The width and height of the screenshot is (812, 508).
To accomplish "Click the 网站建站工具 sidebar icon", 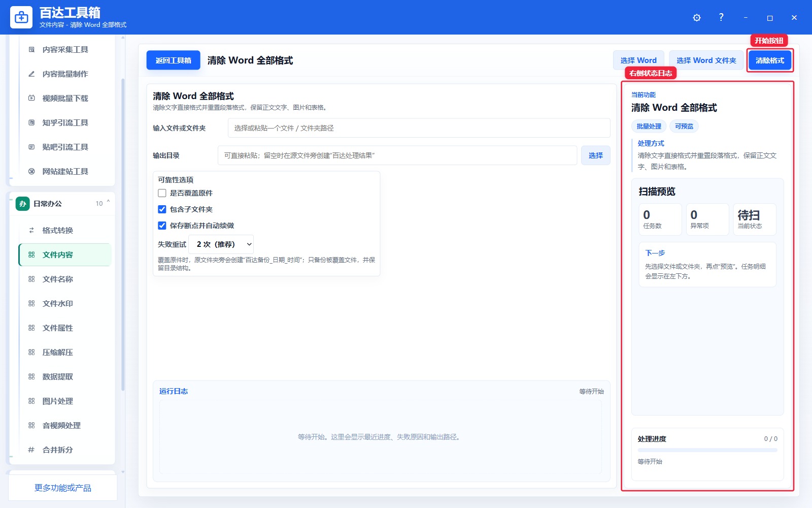I will tap(31, 172).
